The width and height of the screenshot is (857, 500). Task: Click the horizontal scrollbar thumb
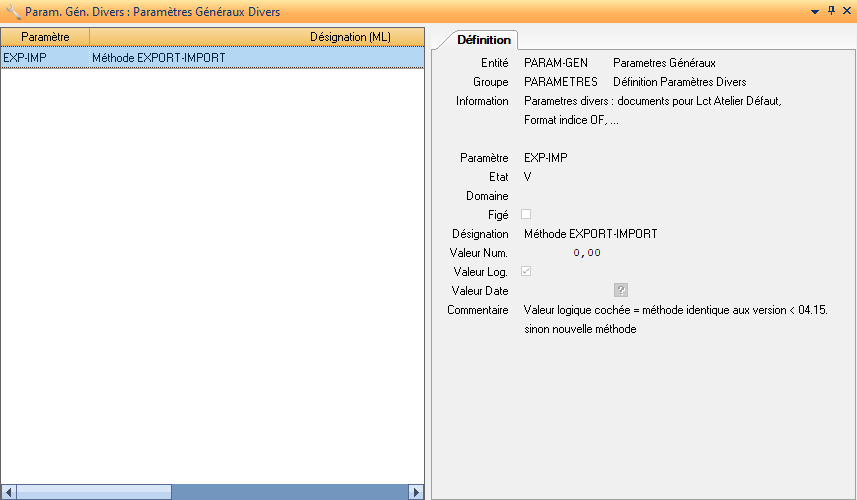(95, 492)
